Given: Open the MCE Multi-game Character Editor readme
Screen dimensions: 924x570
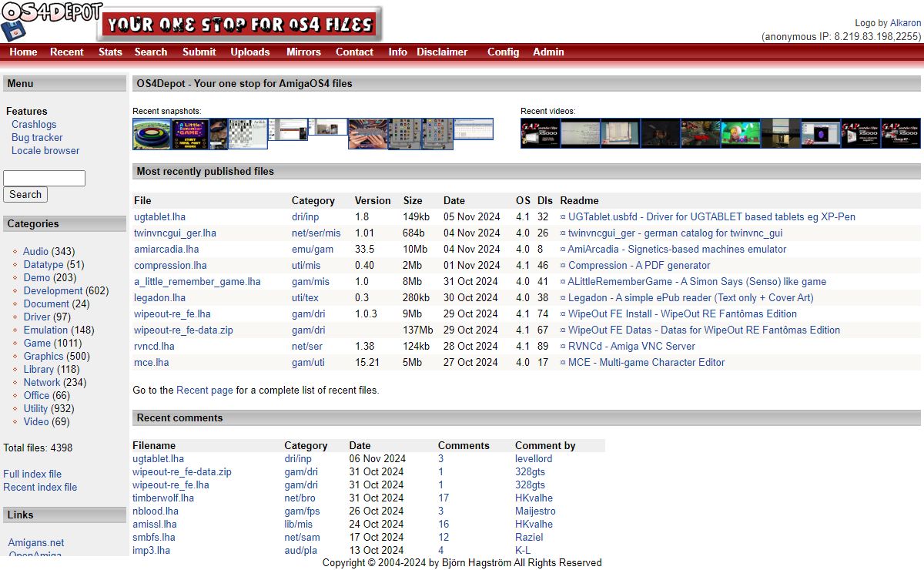Looking at the screenshot, I should (646, 362).
